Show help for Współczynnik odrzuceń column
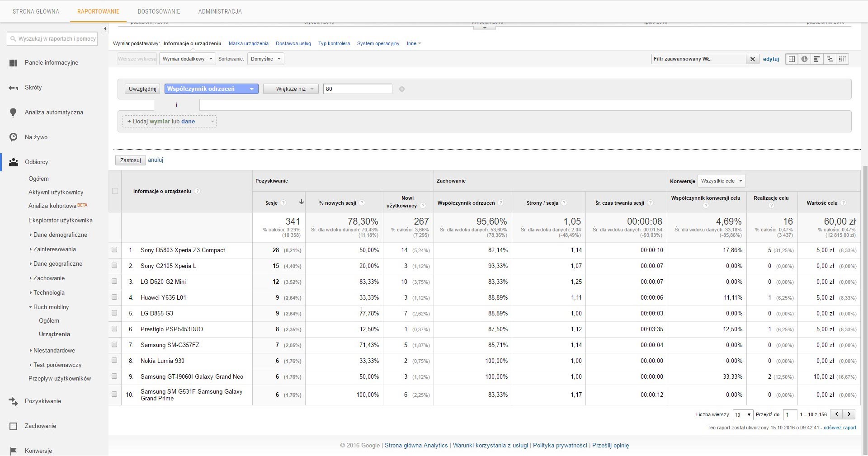Screen dimensions: 868x456 [500, 203]
